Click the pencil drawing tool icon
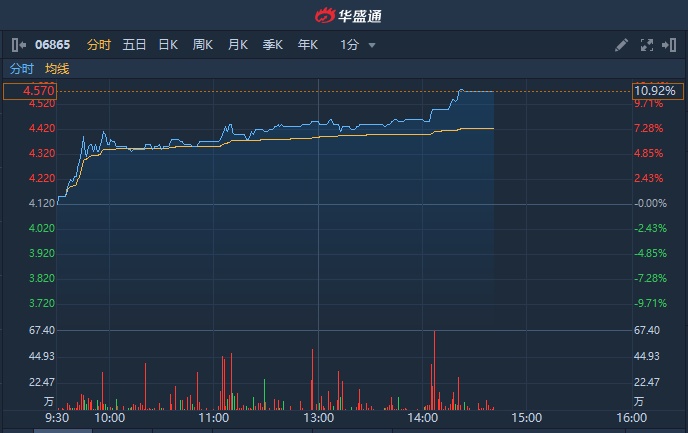The width and height of the screenshot is (688, 433). [622, 45]
